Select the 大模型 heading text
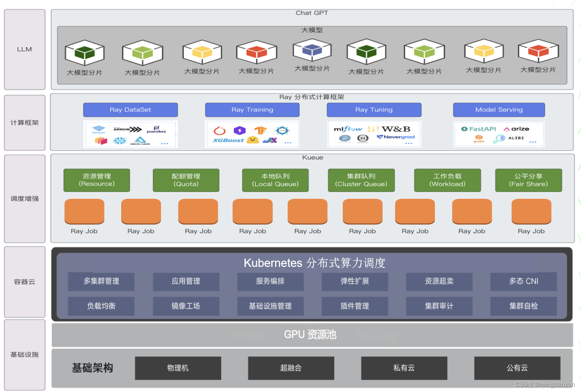The height and width of the screenshot is (392, 581). coord(312,30)
